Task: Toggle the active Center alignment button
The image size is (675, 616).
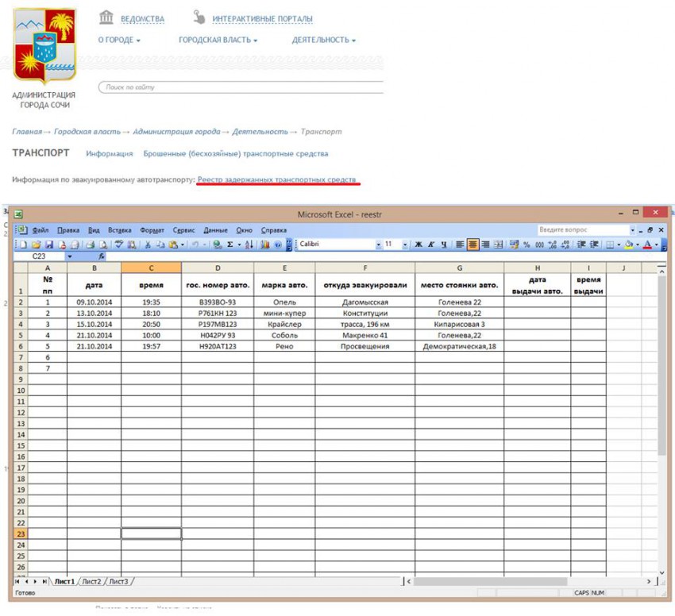Action: point(472,245)
